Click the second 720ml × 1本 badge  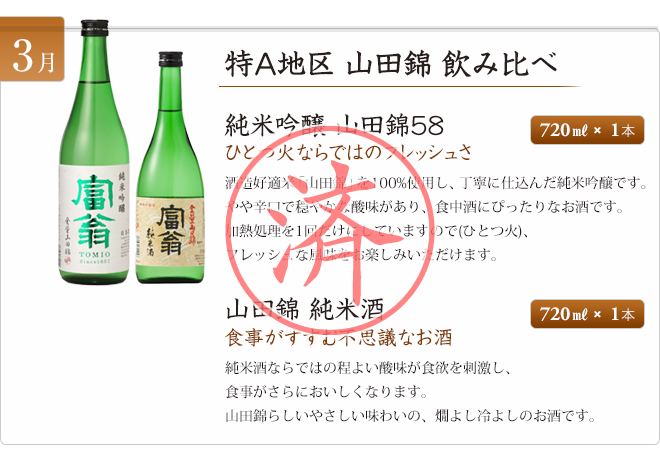(587, 314)
